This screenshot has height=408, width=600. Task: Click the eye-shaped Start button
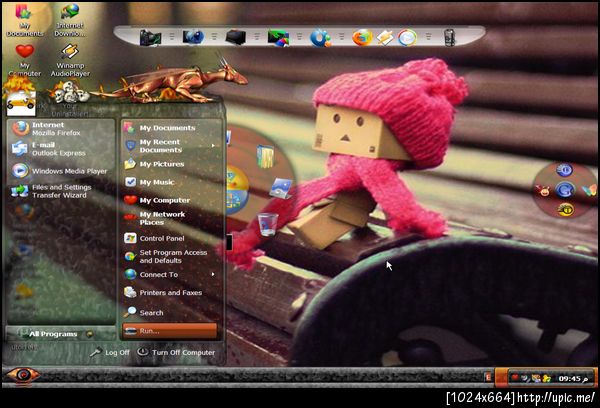22,375
